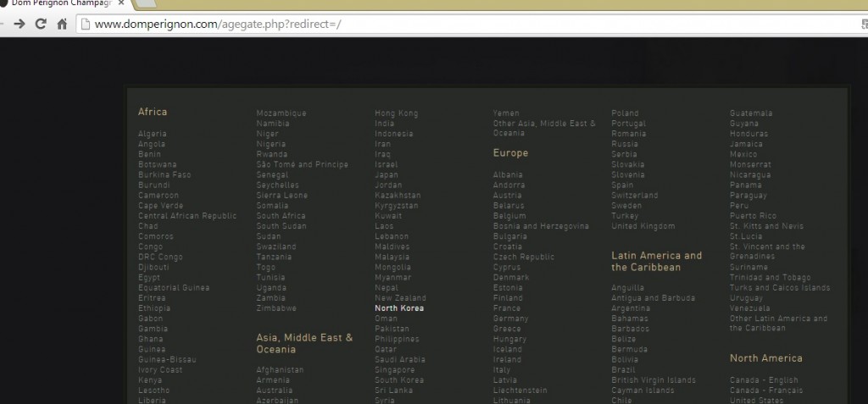
Task: Pick Equatorial Guinea
Action: point(174,288)
